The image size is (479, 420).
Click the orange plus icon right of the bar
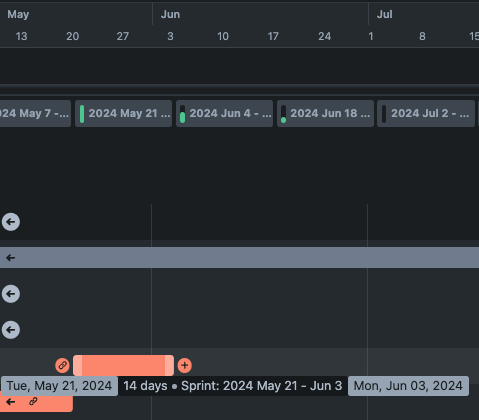point(185,365)
